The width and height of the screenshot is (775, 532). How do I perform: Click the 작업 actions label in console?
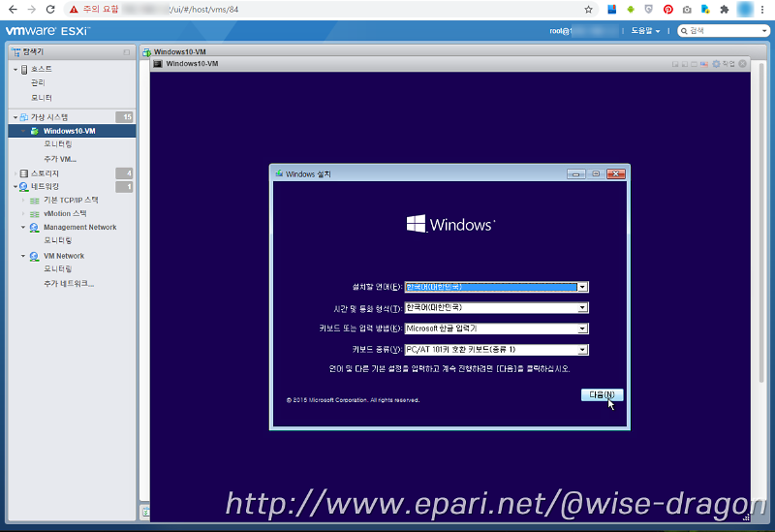[x=728, y=64]
